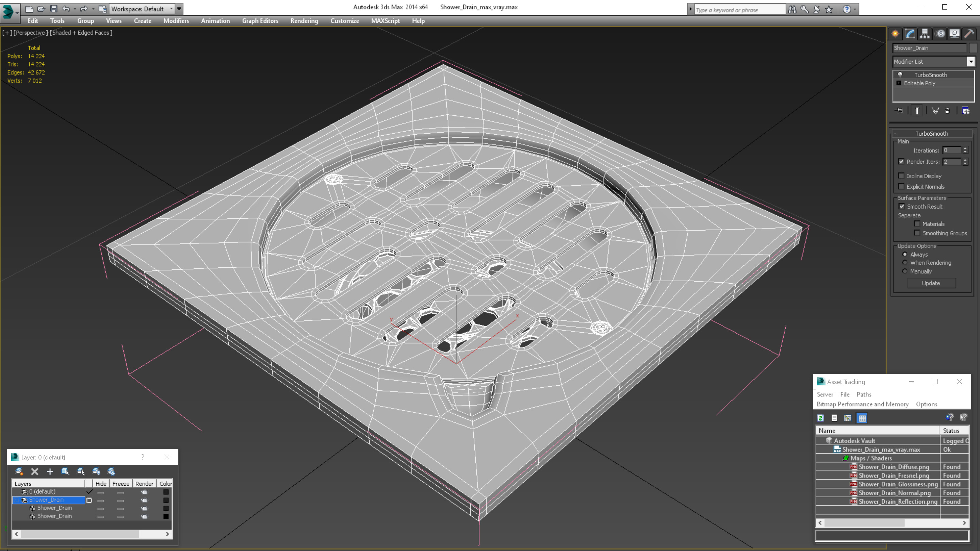Viewport: 980px width, 551px height.
Task: Click New Scene icon in title toolbar
Action: (x=29, y=9)
